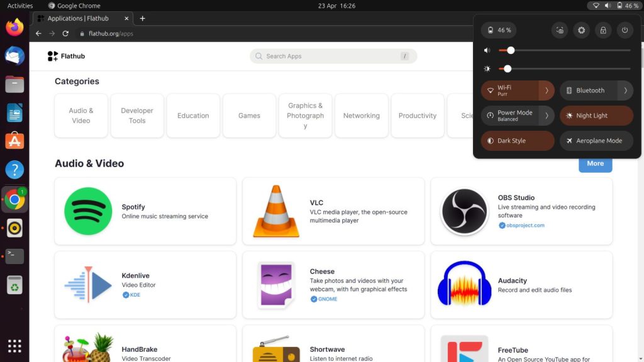The image size is (644, 362).
Task: Open system settings gear icon
Action: point(581,30)
